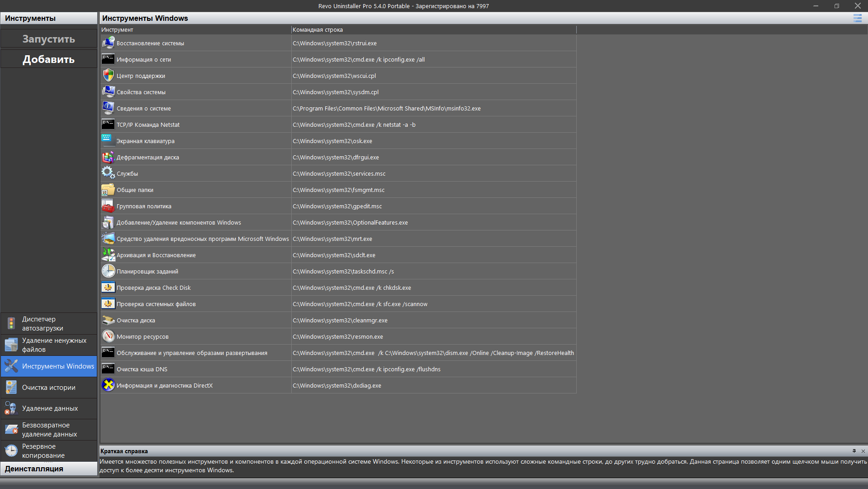Switch to Очистка истории in the sidebar
Screen dimensions: 868x489
point(49,388)
